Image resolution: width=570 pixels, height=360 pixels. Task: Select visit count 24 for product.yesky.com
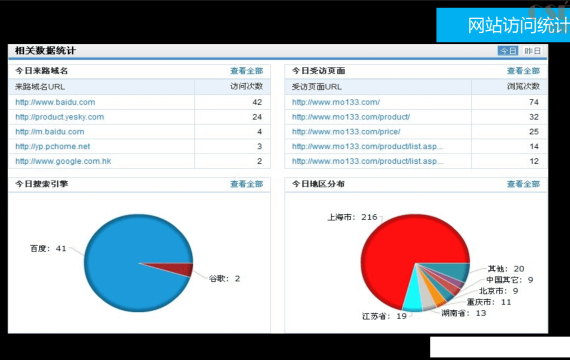click(x=257, y=117)
